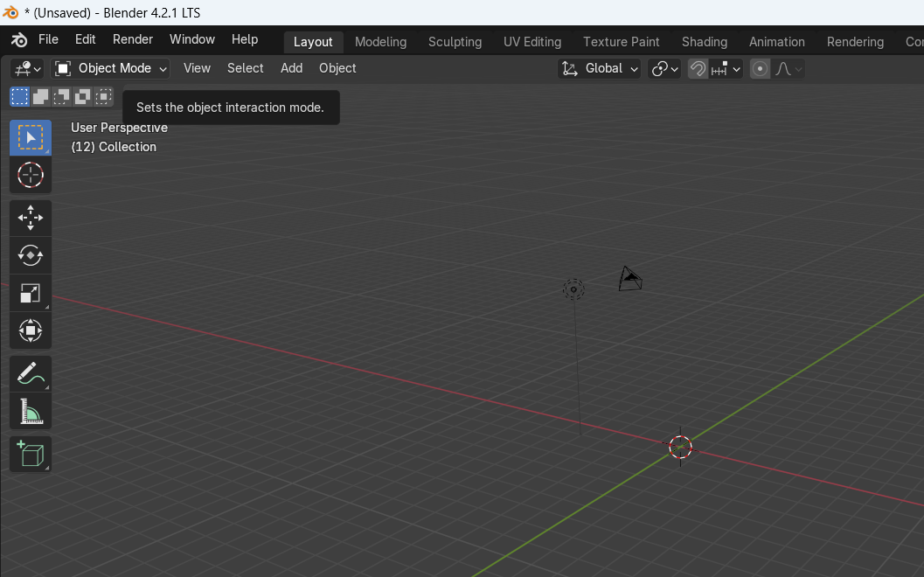The image size is (924, 577).
Task: Click the 3D cursor at the origin
Action: 681,448
